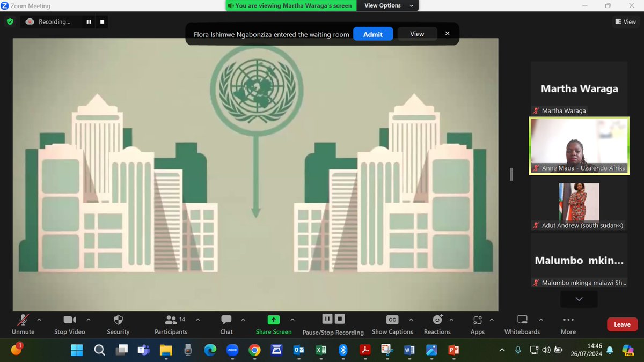Open Word from the taskbar
The image size is (644, 362).
pyautogui.click(x=409, y=350)
